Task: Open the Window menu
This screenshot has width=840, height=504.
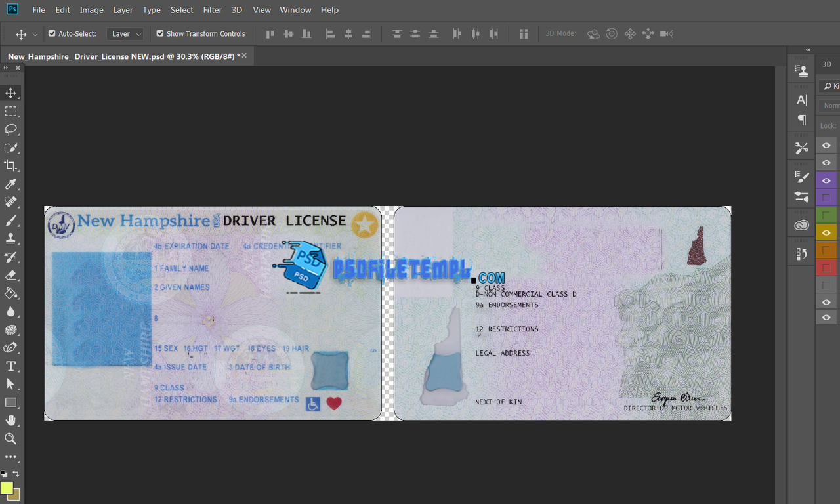Action: coord(295,10)
